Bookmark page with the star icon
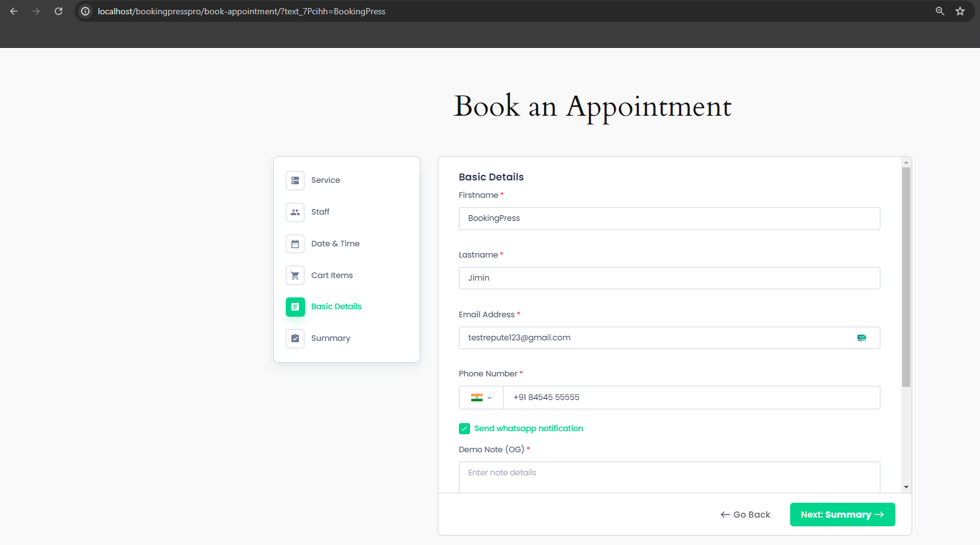980x545 pixels. [960, 11]
